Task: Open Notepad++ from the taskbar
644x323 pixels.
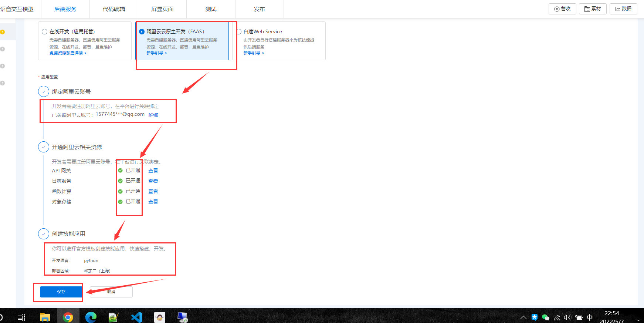Action: [x=113, y=317]
